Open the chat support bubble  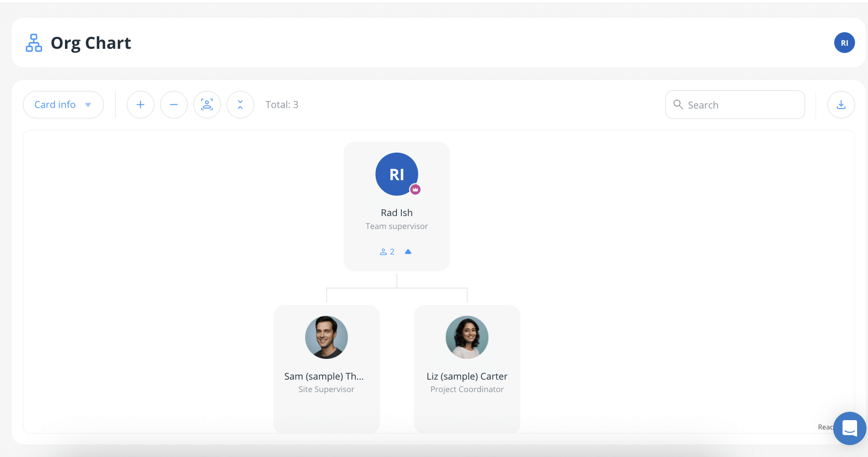tap(849, 428)
